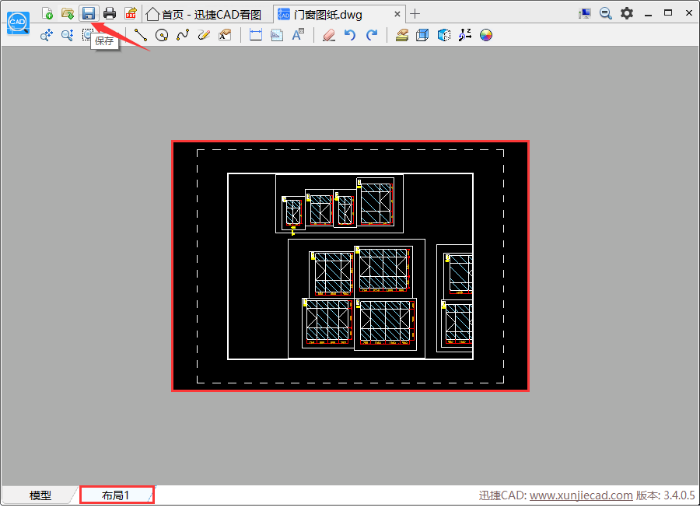Image resolution: width=700 pixels, height=506 pixels.
Task: Open the layers tool icon
Action: tap(401, 35)
